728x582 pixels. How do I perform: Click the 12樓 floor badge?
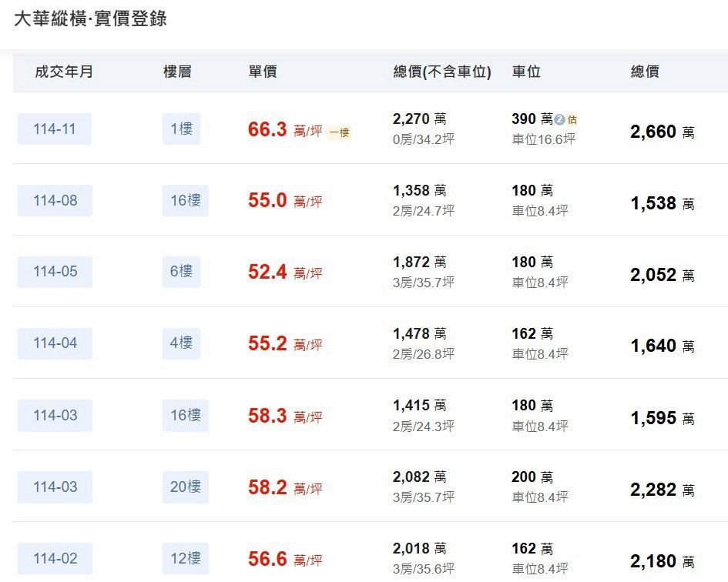(x=185, y=558)
